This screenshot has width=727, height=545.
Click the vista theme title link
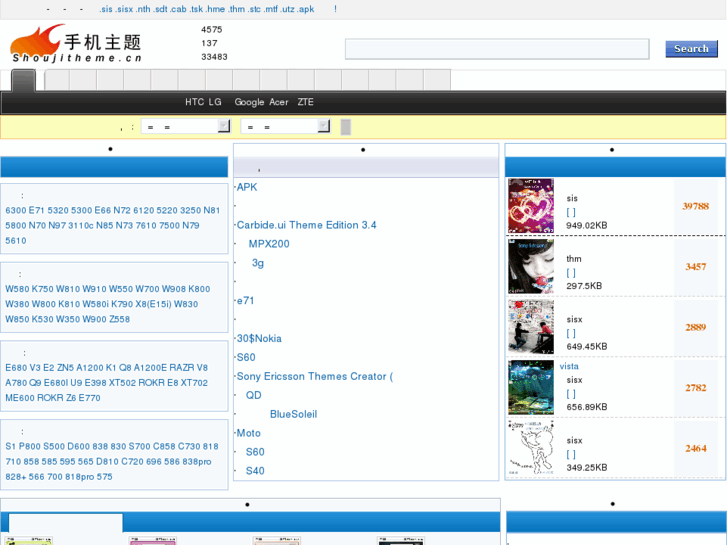click(x=569, y=366)
